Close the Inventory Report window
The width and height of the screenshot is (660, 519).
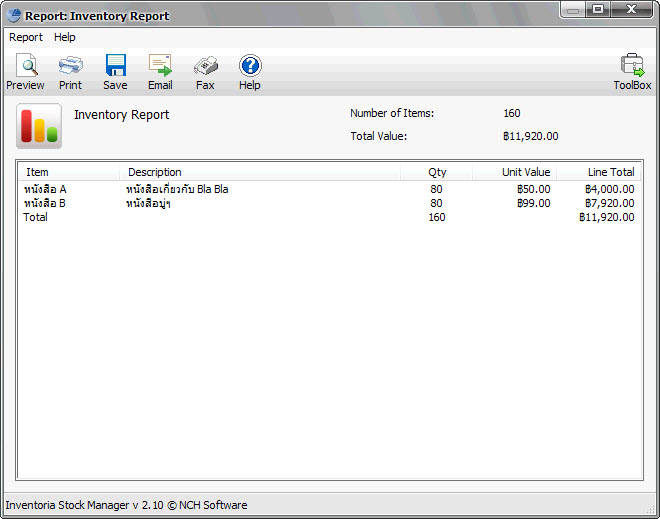[631, 9]
